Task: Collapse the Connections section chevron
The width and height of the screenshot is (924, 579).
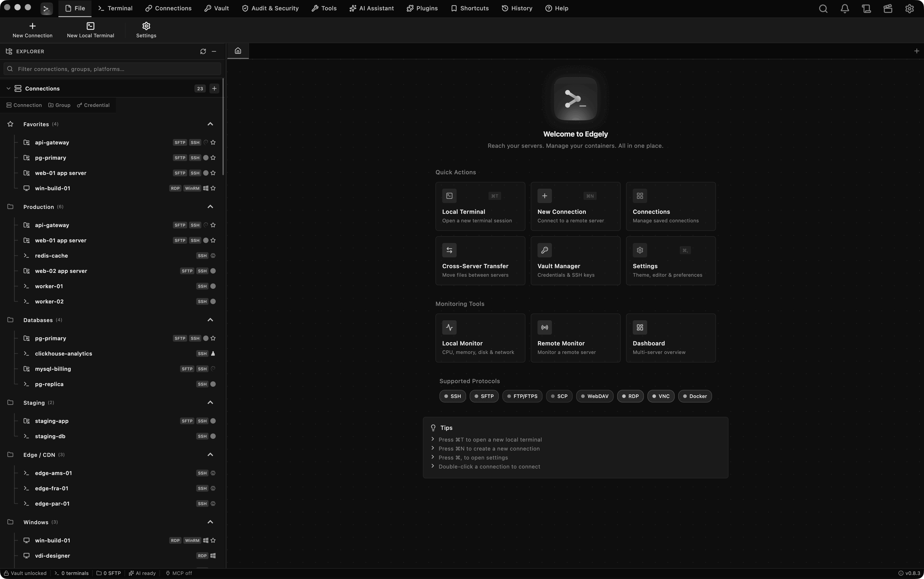Action: point(8,88)
